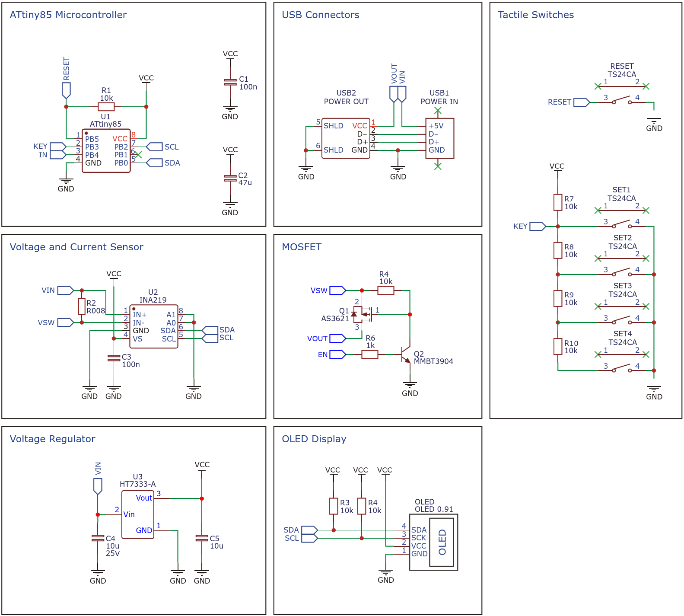Select shunt resistor R2 R008
The height and width of the screenshot is (616, 684).
pos(82,306)
